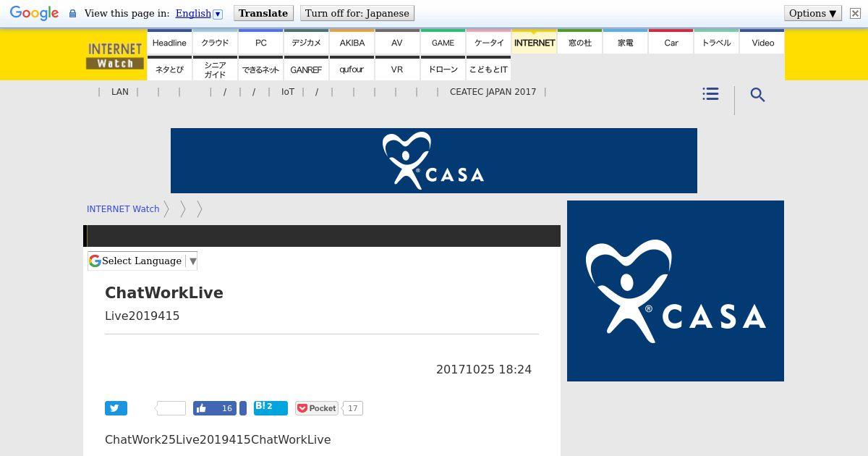Click the Hatena bookmark B! button
868x456 pixels.
(x=271, y=408)
